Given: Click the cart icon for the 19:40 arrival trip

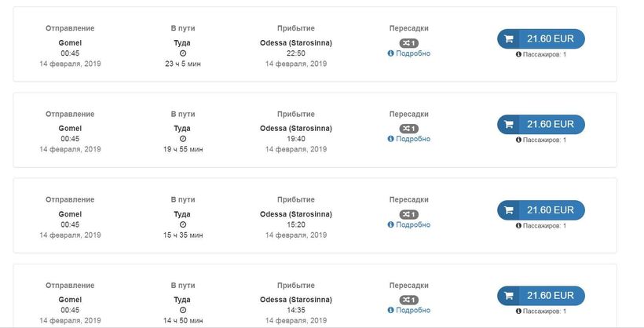Looking at the screenshot, I should coord(509,125).
